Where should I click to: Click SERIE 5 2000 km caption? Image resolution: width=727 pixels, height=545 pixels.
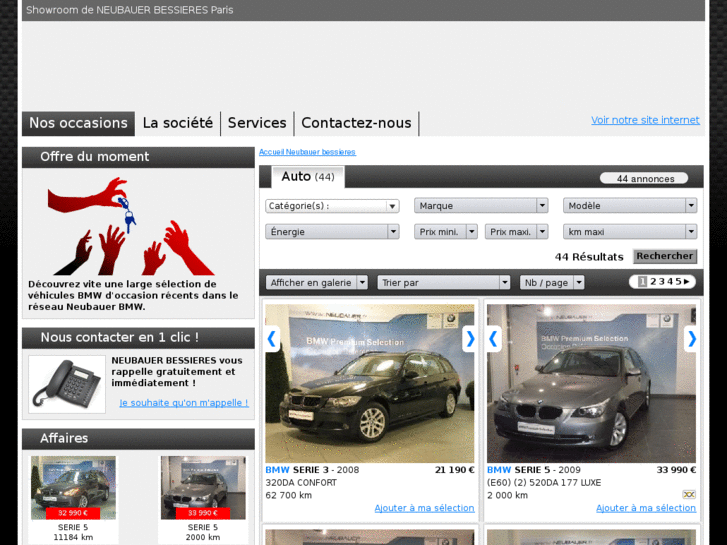[203, 532]
